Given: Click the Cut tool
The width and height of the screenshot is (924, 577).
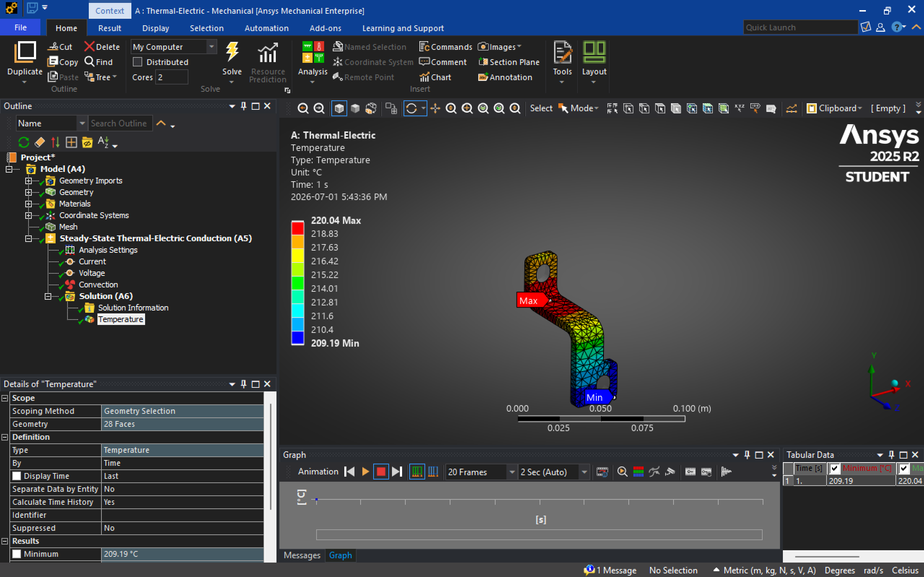Looking at the screenshot, I should (60, 47).
